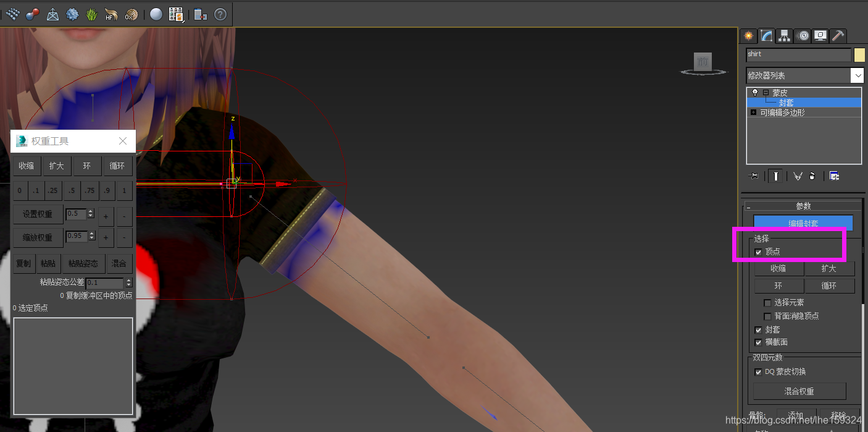Click the 粘贴姿态公差 spinner arrows
Screen dimensions: 868x432
128,282
